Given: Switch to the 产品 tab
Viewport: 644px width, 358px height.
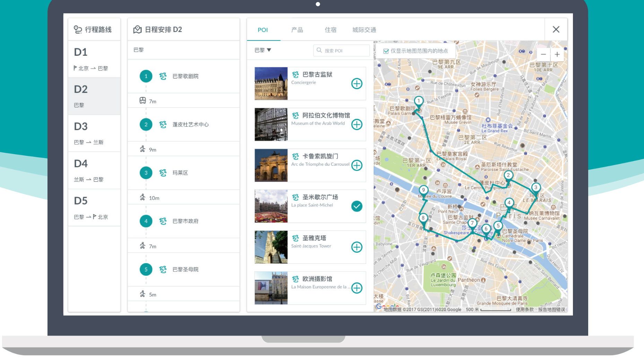Looking at the screenshot, I should click(x=297, y=30).
